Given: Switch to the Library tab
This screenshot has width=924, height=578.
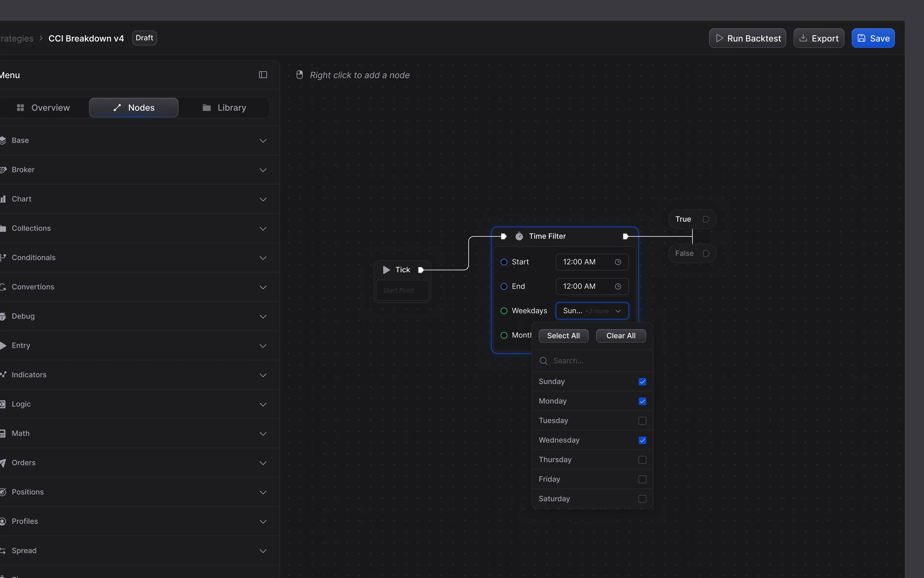Looking at the screenshot, I should (224, 108).
